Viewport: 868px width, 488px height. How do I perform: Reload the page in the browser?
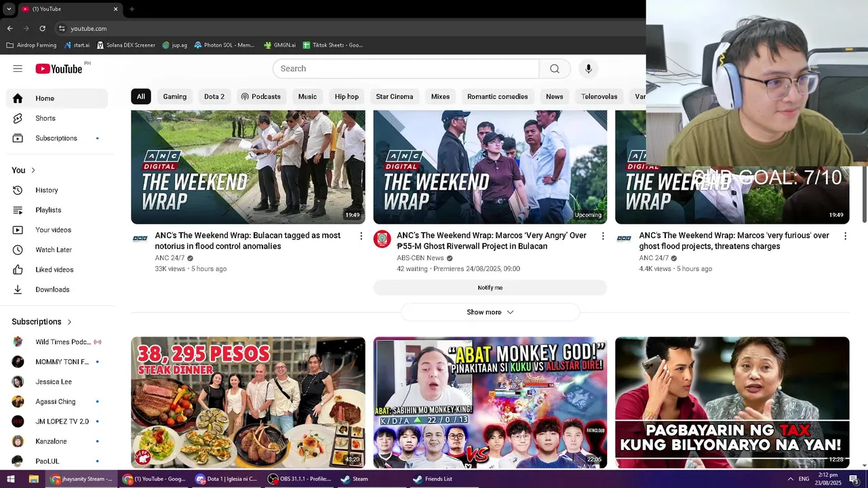pyautogui.click(x=42, y=28)
